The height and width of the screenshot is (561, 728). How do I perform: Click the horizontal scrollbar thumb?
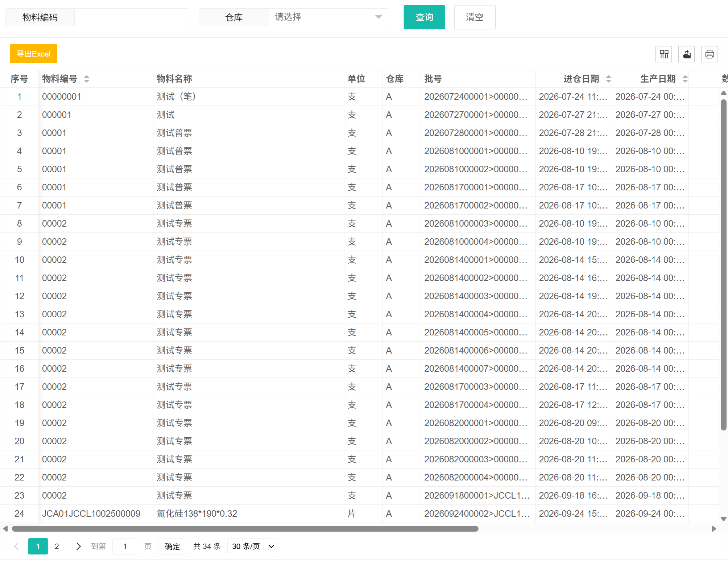coord(245,529)
